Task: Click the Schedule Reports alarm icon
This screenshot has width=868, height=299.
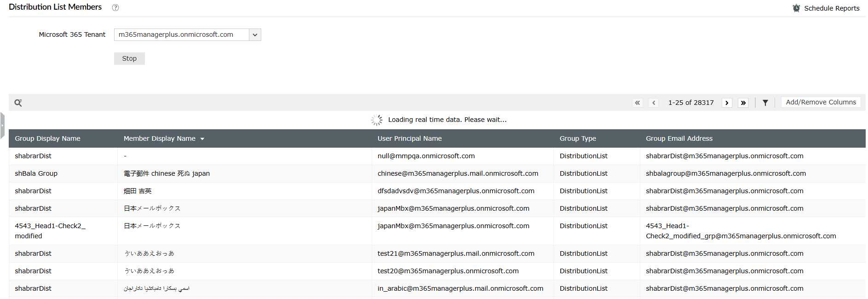Action: click(x=796, y=8)
